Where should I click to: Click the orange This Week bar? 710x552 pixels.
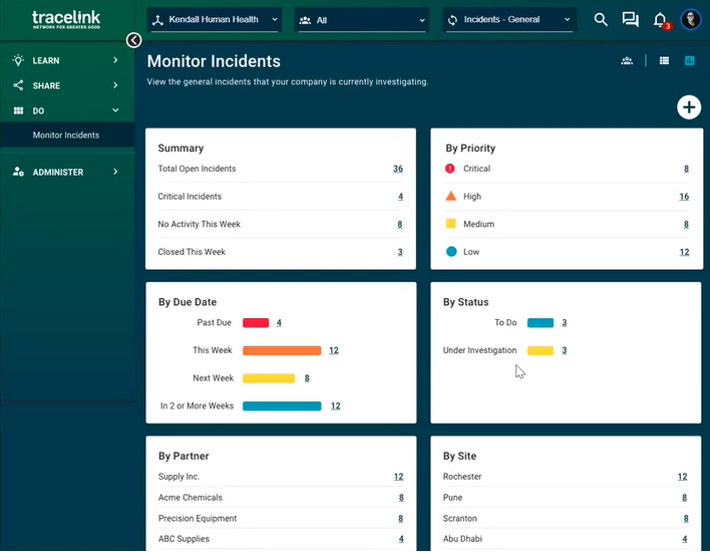282,350
